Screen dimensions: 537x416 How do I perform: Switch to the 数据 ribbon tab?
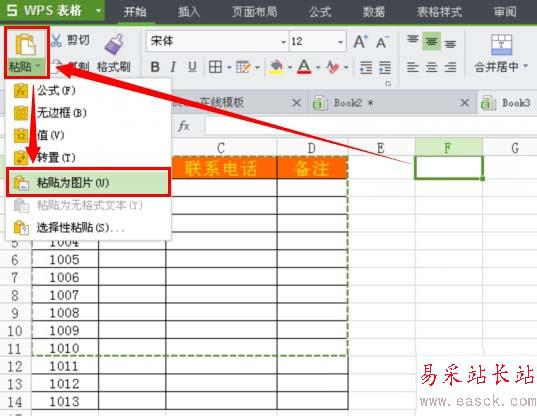pos(374,12)
